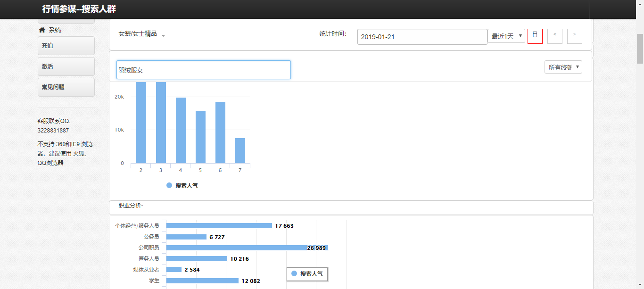The image size is (644, 289).
Task: Click the 统计时间 date field 2019-01-21
Action: click(x=422, y=37)
